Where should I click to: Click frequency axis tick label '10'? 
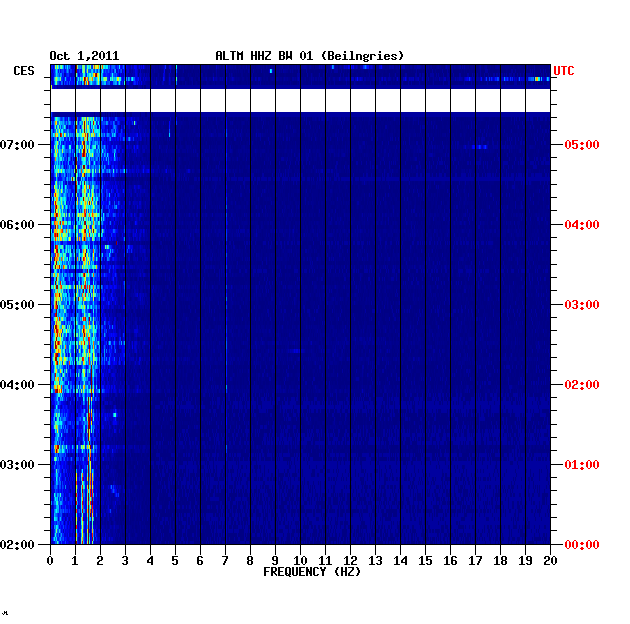pos(300,561)
